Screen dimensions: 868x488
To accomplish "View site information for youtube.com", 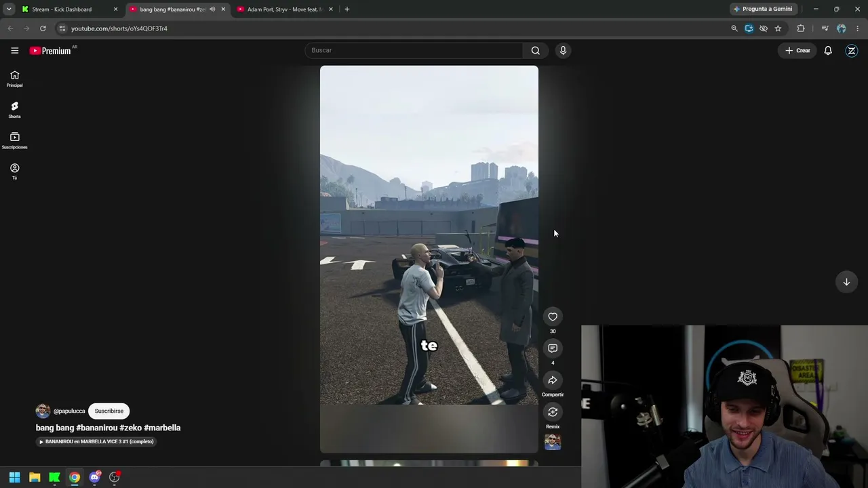I will pos(62,28).
